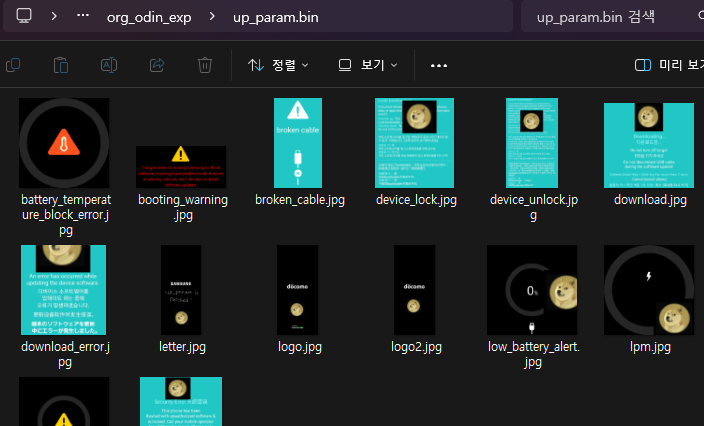Open the 보기 view dropdown
This screenshot has height=426, width=704.
tap(368, 65)
